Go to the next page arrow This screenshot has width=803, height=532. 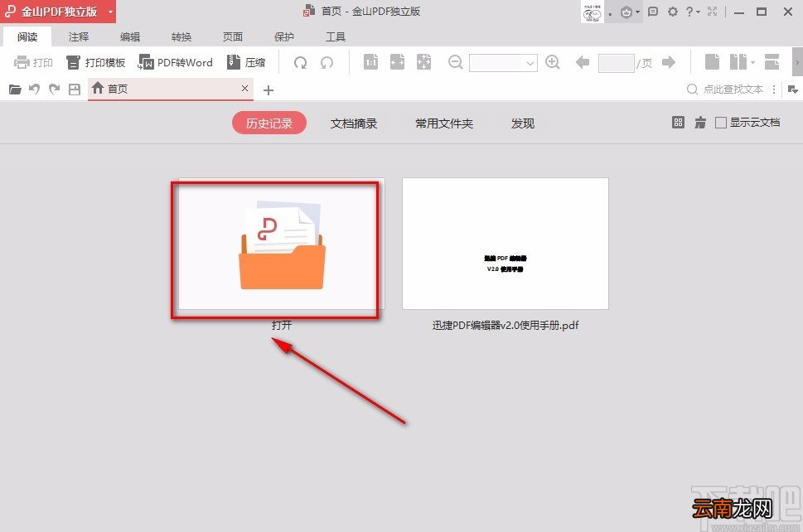[x=668, y=62]
